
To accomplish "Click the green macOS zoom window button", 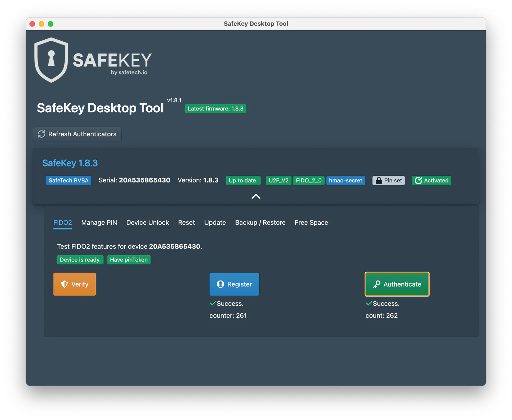I will 51,24.
